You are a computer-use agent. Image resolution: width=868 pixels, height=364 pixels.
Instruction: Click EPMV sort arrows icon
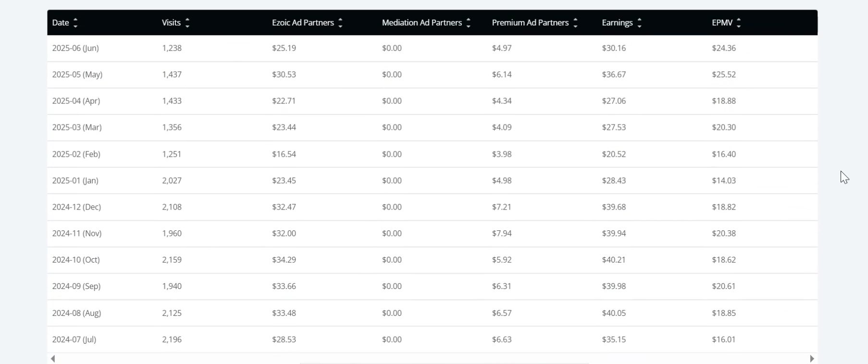[x=739, y=23]
